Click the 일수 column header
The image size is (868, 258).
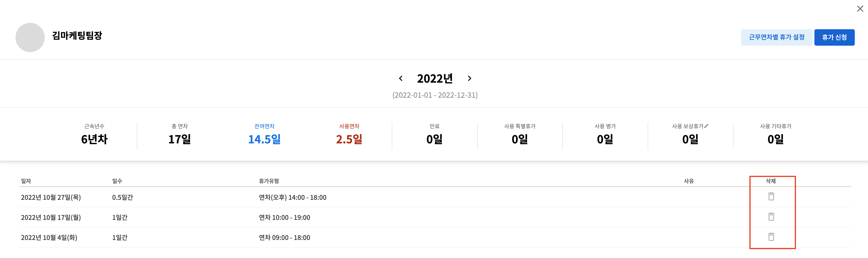point(117,181)
